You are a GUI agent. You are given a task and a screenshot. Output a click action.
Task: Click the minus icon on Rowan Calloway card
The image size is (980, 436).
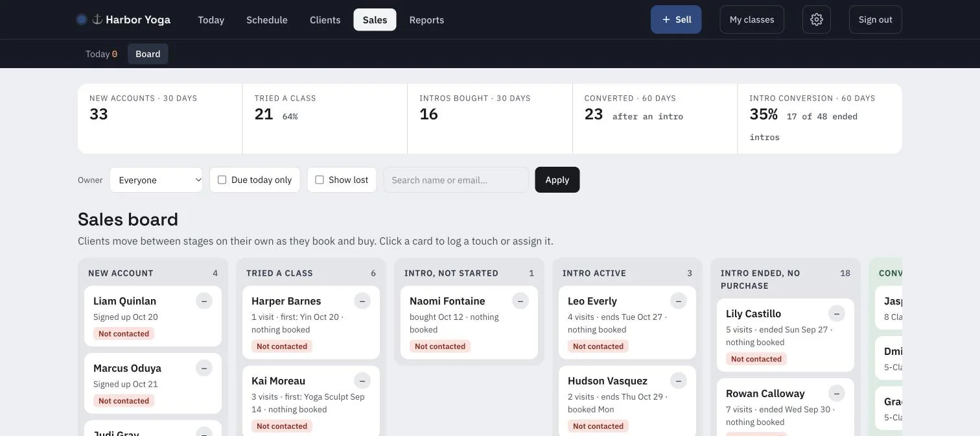837,393
